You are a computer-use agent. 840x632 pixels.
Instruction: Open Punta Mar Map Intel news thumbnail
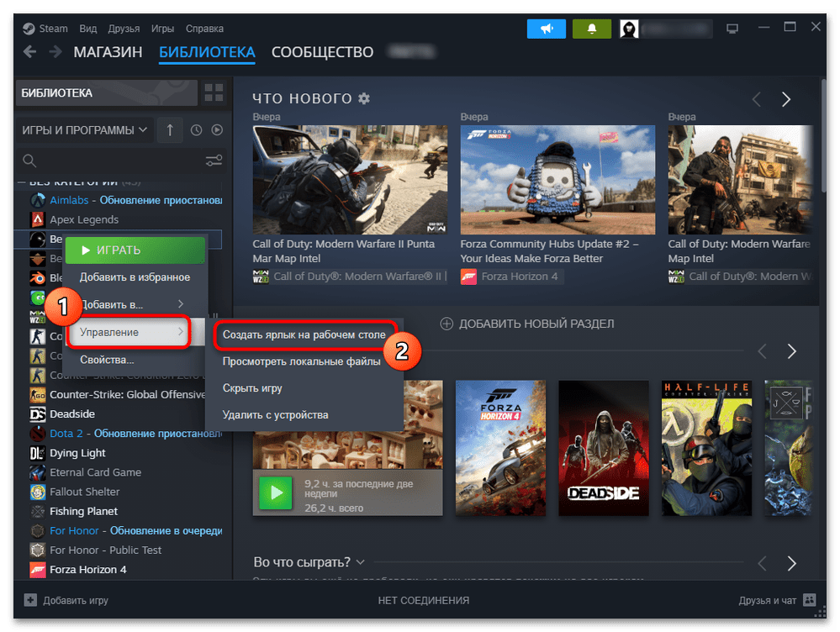[x=350, y=179]
